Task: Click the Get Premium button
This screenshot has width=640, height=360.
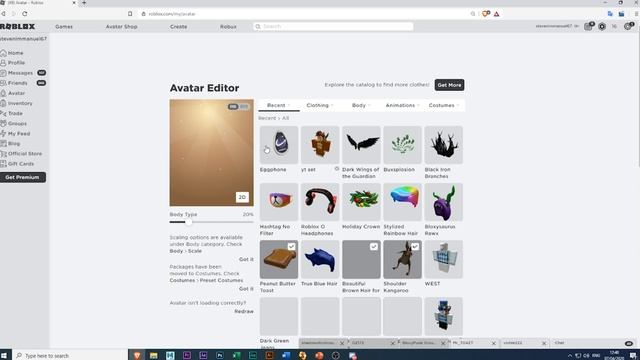Action: [22, 177]
